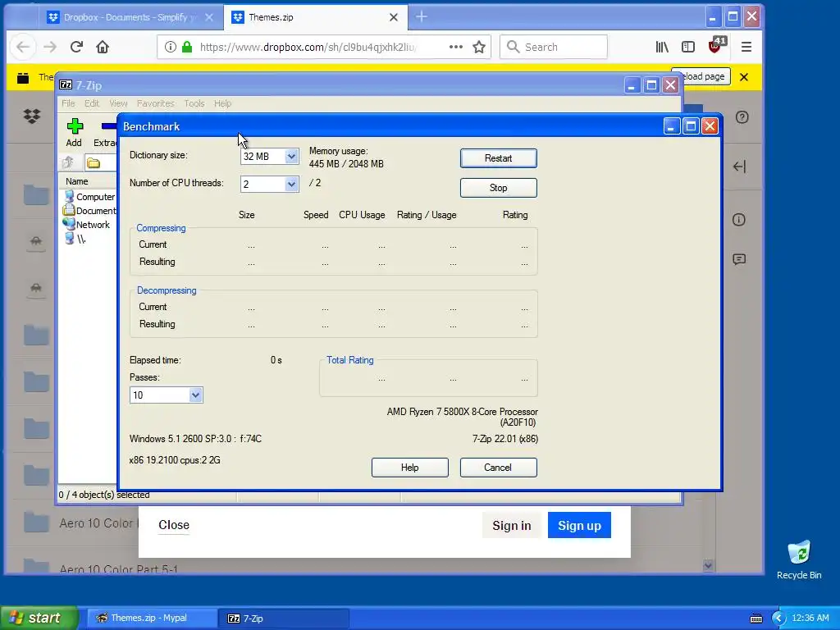Click the browser Search box
Viewport: 840px width, 630px height.
coord(554,47)
